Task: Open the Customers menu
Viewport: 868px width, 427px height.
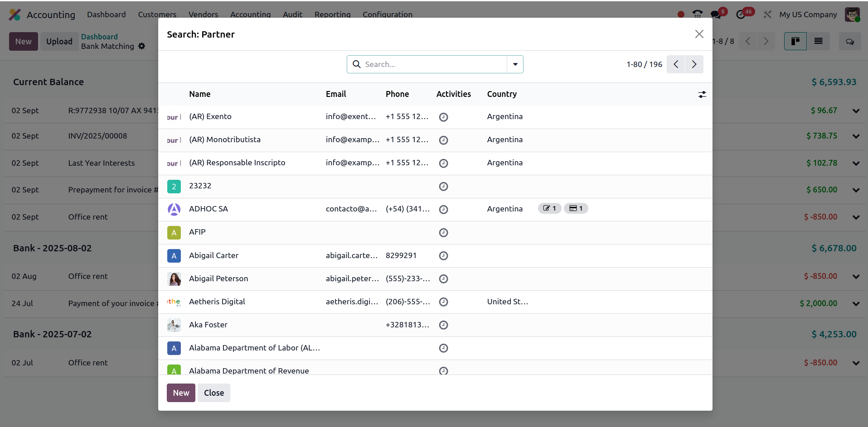Action: click(x=157, y=14)
